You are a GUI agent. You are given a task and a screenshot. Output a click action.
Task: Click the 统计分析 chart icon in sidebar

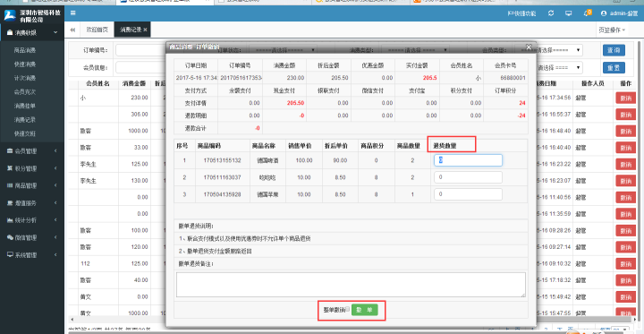pos(10,220)
